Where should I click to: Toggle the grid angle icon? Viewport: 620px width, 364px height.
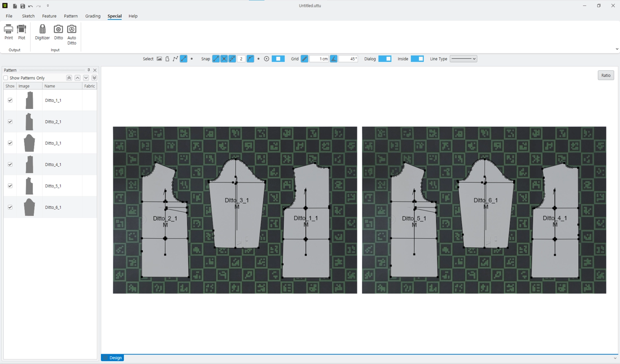334,59
